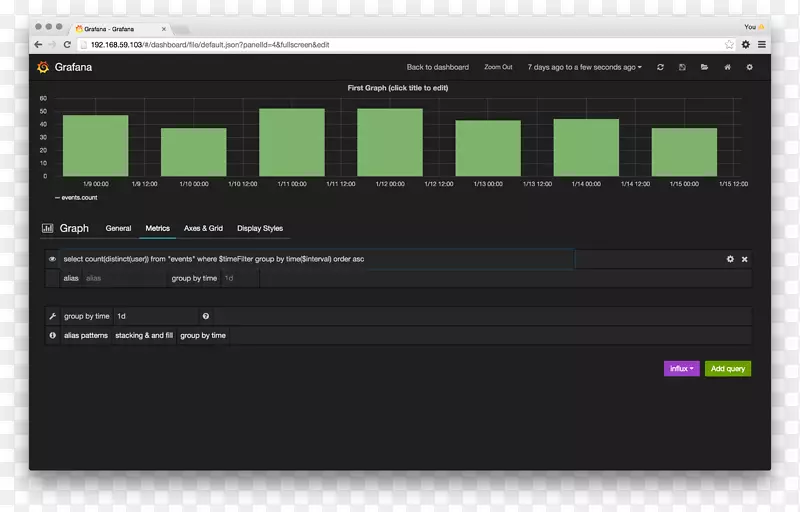The width and height of the screenshot is (800, 512).
Task: Expand the influx datasource dropdown
Action: point(681,369)
